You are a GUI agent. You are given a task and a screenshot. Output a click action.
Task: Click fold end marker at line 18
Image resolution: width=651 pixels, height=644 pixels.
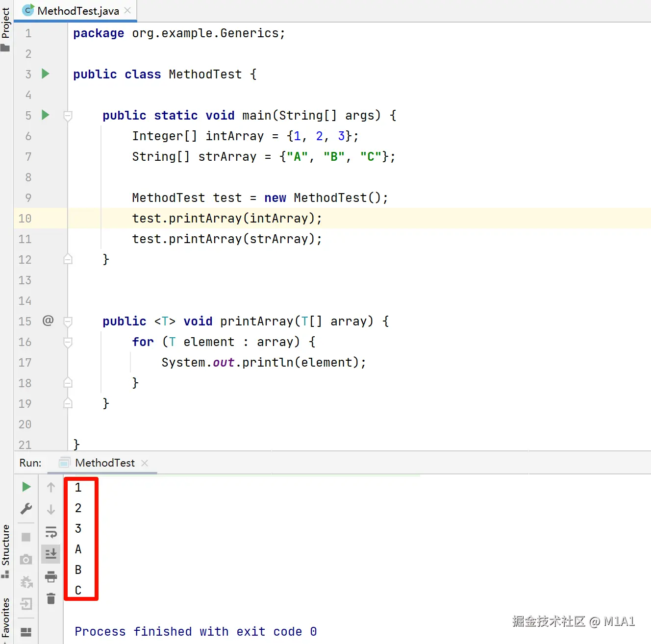68,383
